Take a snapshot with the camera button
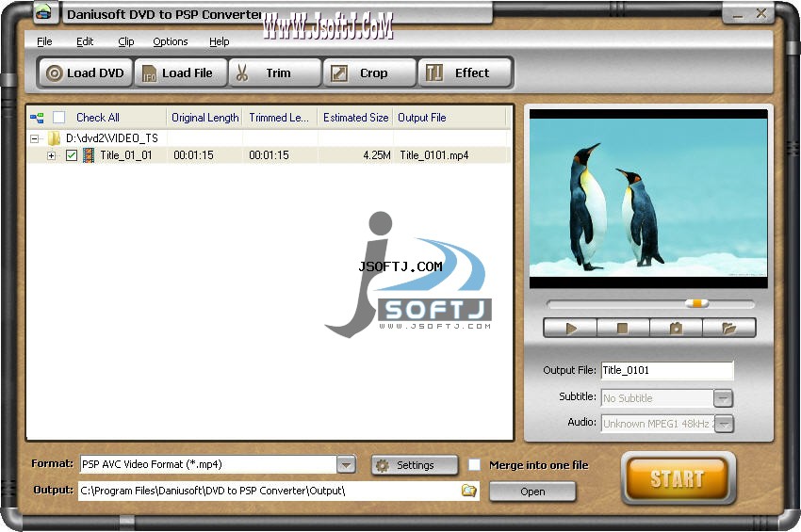This screenshot has width=801, height=532. tap(676, 329)
